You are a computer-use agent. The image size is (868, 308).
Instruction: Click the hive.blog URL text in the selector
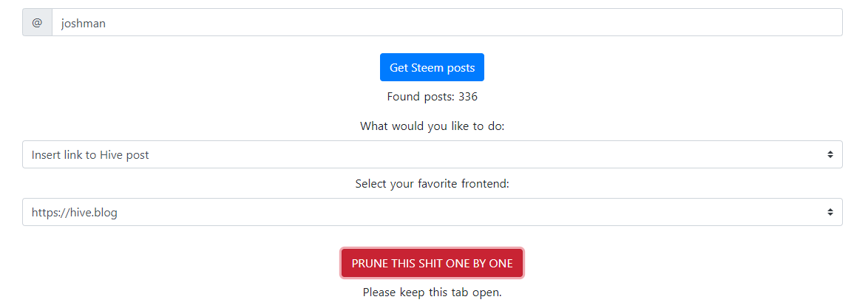[x=74, y=212]
